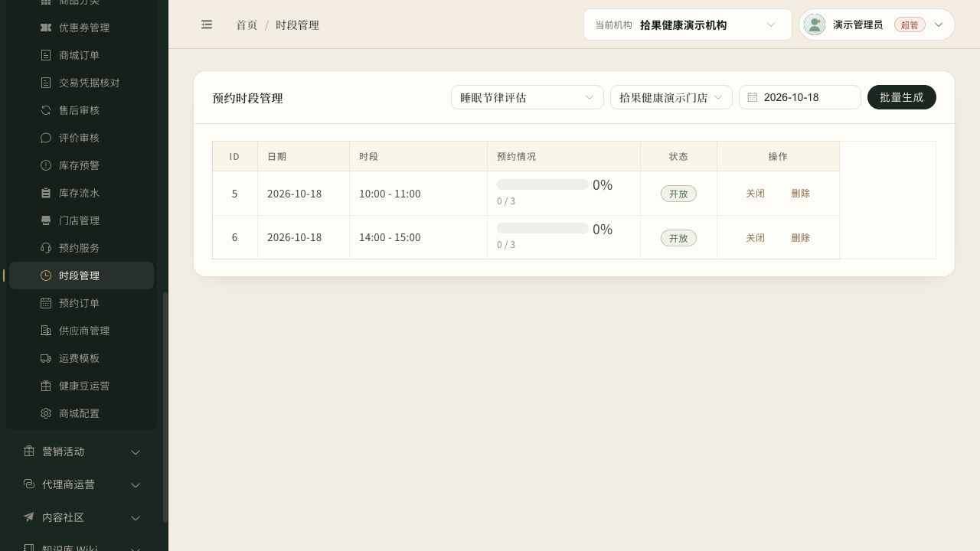Click the 商城配置 gear icon
The height and width of the screenshot is (551, 980).
click(46, 413)
